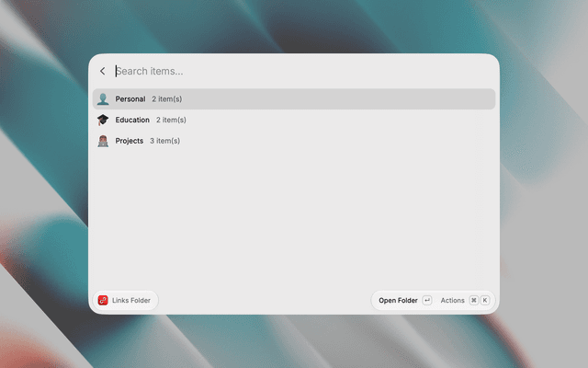Click the Projects 3 item(s) count text
The height and width of the screenshot is (368, 588).
coord(165,141)
